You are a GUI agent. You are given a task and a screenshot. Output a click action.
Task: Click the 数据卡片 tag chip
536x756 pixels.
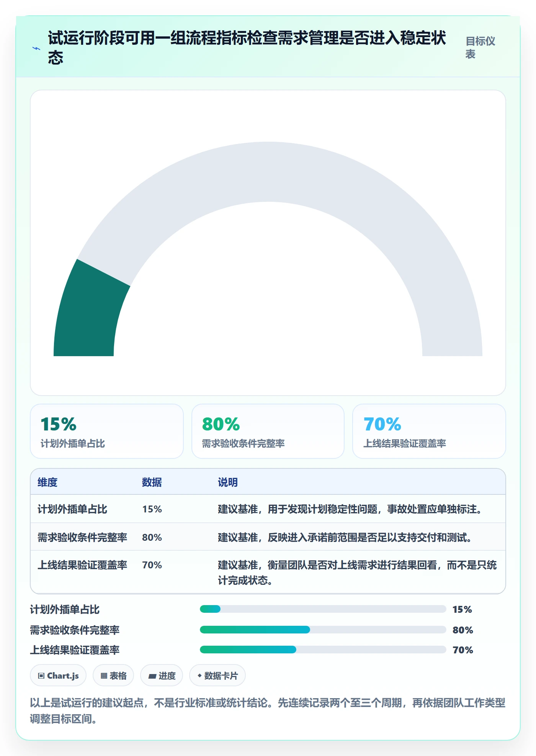tap(217, 676)
